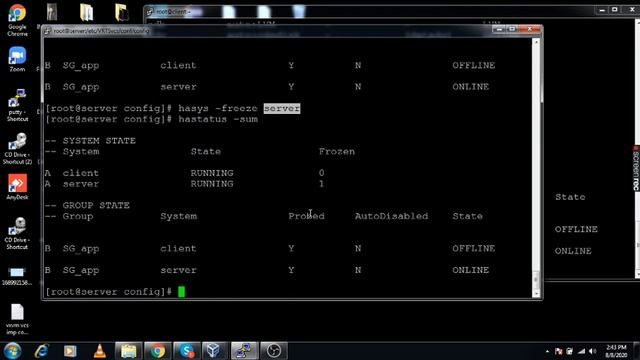Open the Zoom desktop shortcut
The image size is (640, 360).
17,59
